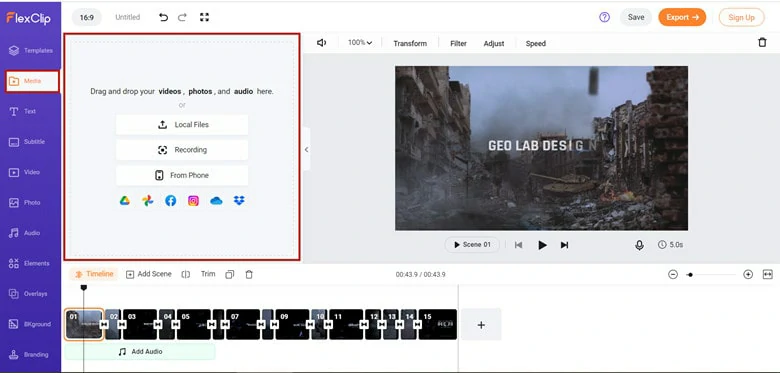This screenshot has height=373, width=780.
Task: Open the BKground sidebar section
Action: (30, 324)
